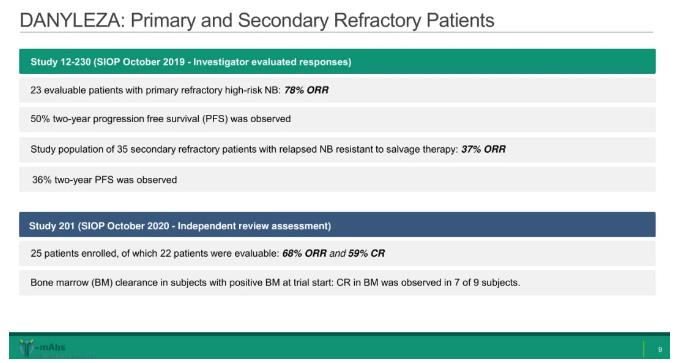Image resolution: width=678 pixels, height=363 pixels.
Task: Click the 50% two-year progression free survival row
Action: (x=337, y=119)
